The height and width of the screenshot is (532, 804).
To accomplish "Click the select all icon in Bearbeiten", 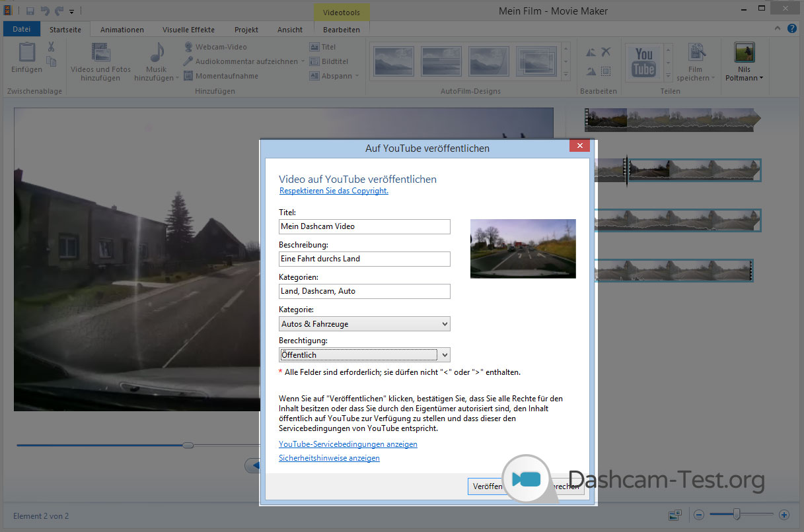I will (x=606, y=71).
